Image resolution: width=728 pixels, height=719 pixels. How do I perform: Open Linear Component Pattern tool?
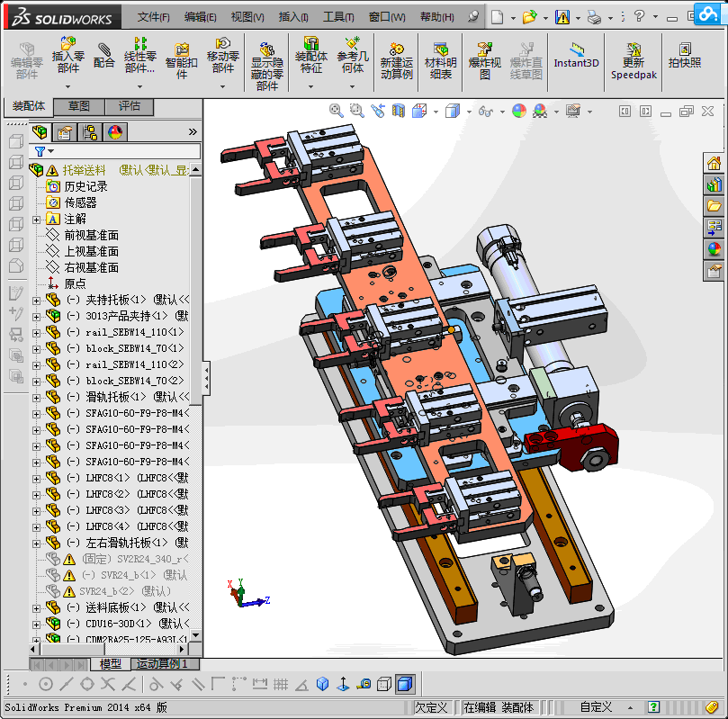pyautogui.click(x=139, y=55)
